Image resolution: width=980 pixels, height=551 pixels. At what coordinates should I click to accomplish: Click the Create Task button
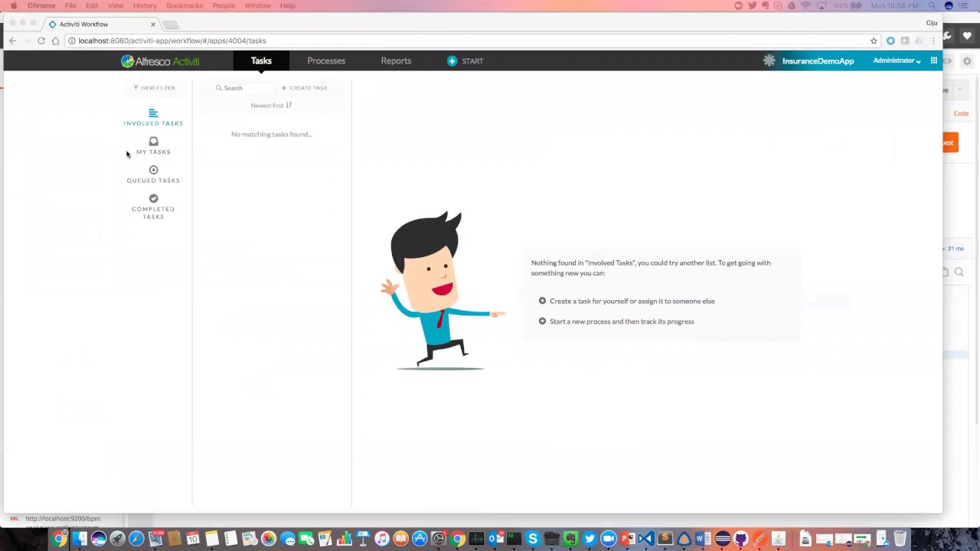click(304, 88)
